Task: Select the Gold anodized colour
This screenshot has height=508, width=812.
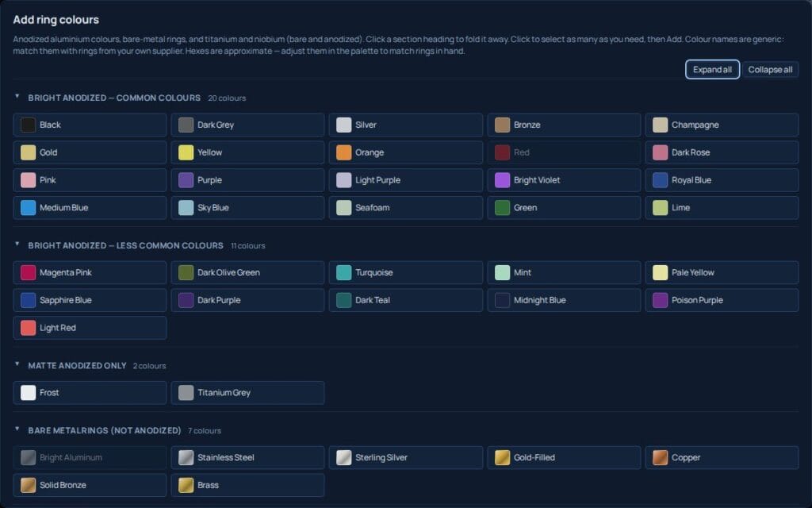Action: [x=90, y=152]
